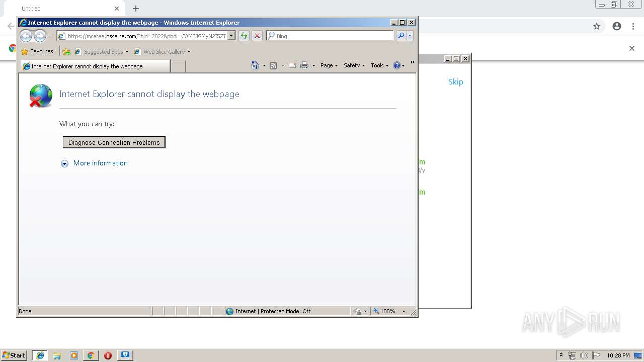The image size is (644, 362).
Task: Launch Windows Media Player taskbar icon
Action: pyautogui.click(x=74, y=355)
